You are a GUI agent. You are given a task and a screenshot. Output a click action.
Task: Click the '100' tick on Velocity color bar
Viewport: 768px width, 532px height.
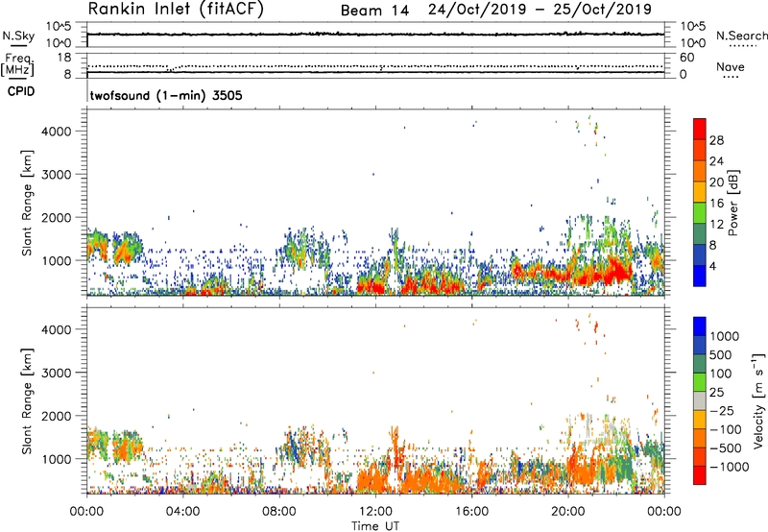[x=721, y=374]
